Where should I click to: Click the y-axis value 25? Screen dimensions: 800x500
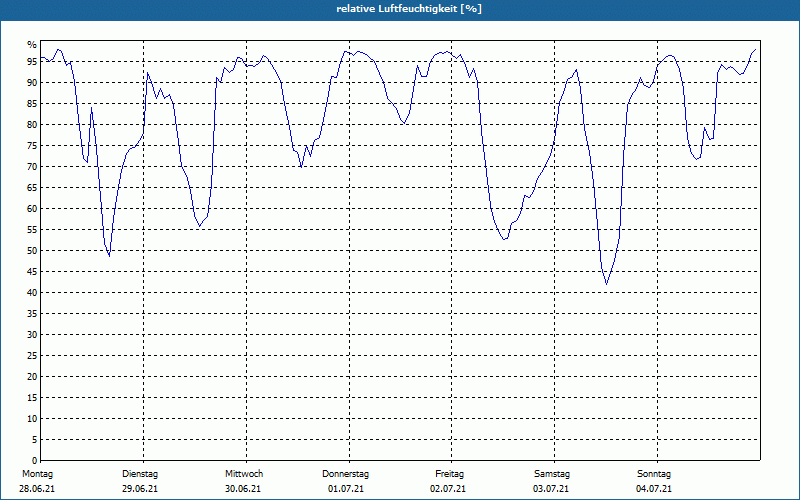[32, 356]
